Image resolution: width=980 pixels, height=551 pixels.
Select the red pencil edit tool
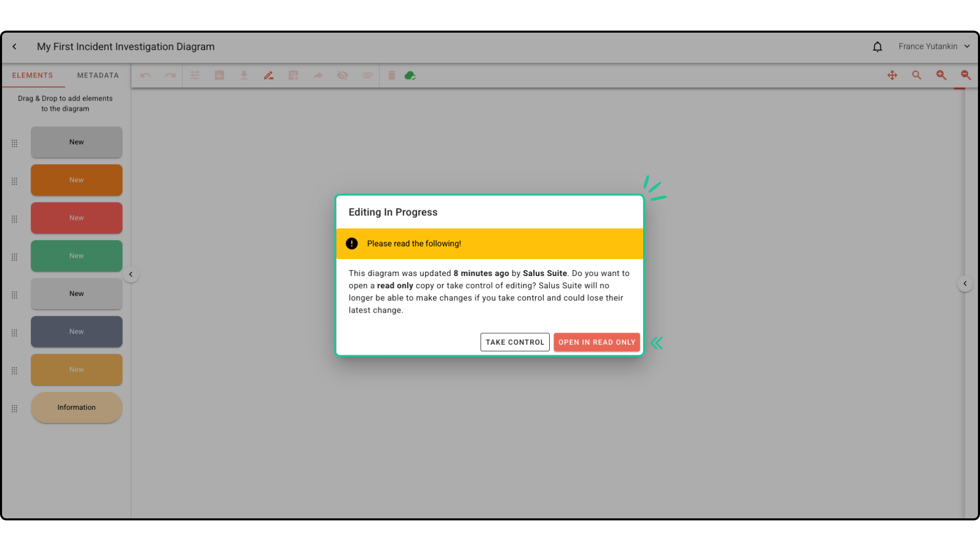pyautogui.click(x=268, y=76)
